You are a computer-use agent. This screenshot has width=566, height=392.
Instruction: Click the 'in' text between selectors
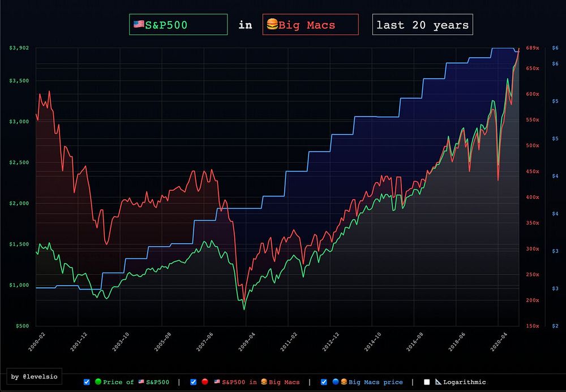click(245, 25)
